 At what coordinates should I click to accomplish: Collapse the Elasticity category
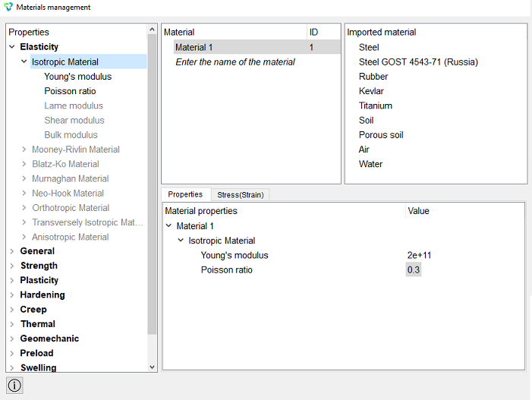click(x=12, y=47)
